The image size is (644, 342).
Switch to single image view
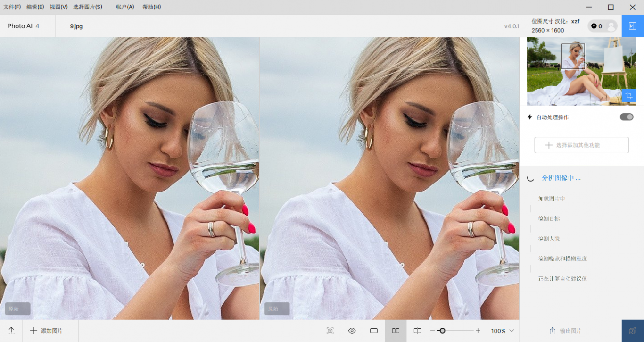pos(374,331)
